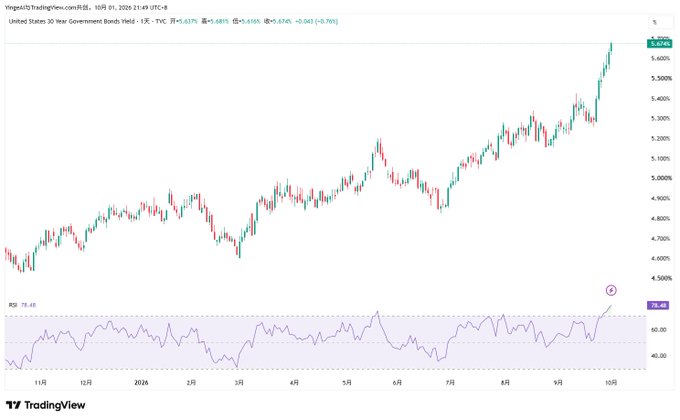Click the 60.00 RSI axis label
Screen dimensions: 680x420
(659, 330)
